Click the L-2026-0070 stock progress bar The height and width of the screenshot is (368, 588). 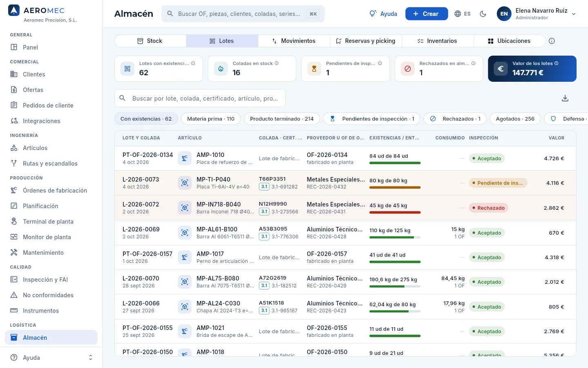tap(395, 287)
